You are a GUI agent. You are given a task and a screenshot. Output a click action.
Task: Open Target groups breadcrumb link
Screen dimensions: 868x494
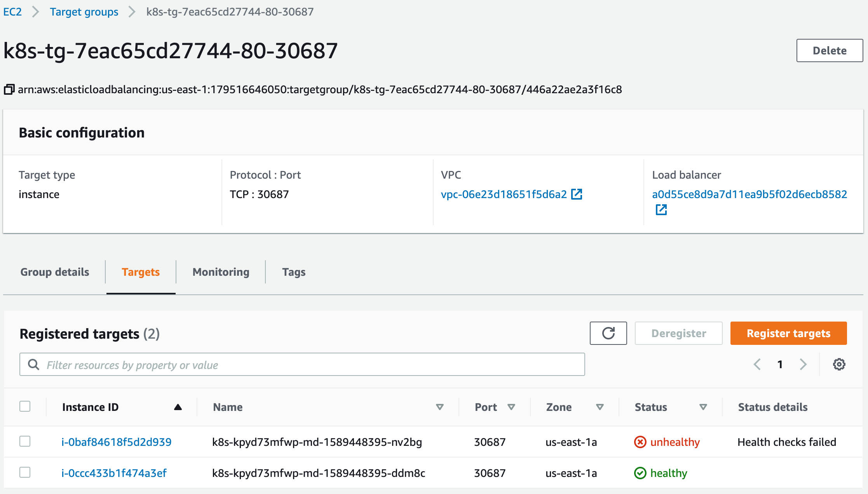84,12
